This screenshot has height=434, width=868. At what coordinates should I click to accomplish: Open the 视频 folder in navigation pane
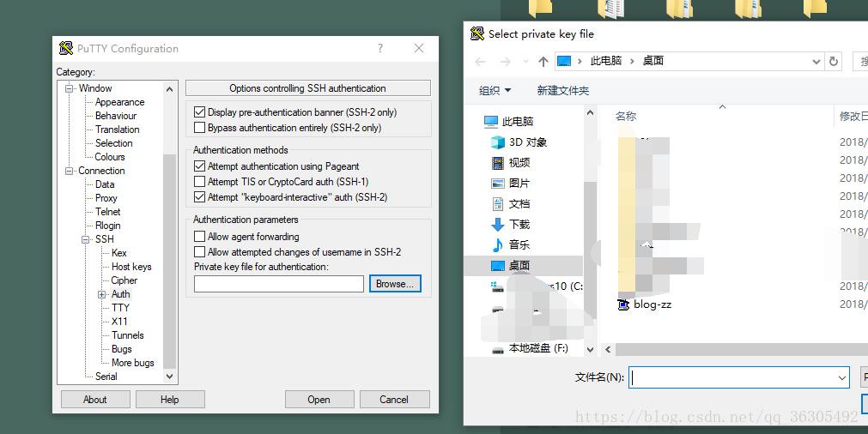511,163
